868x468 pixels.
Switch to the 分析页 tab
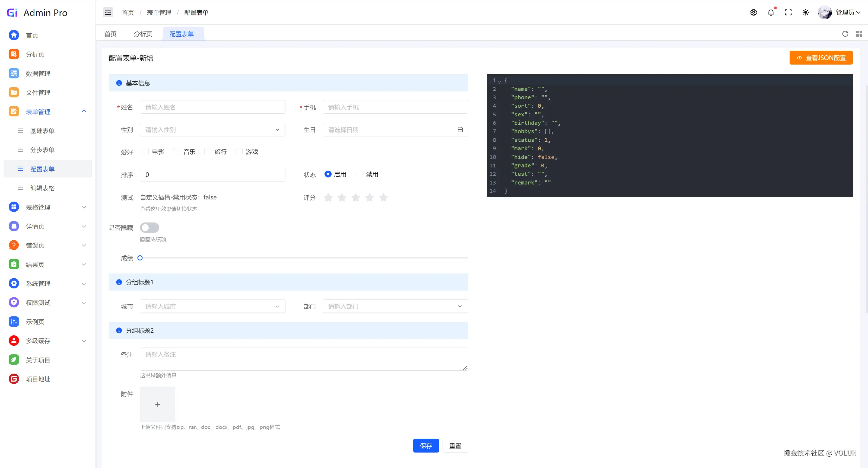pos(143,34)
